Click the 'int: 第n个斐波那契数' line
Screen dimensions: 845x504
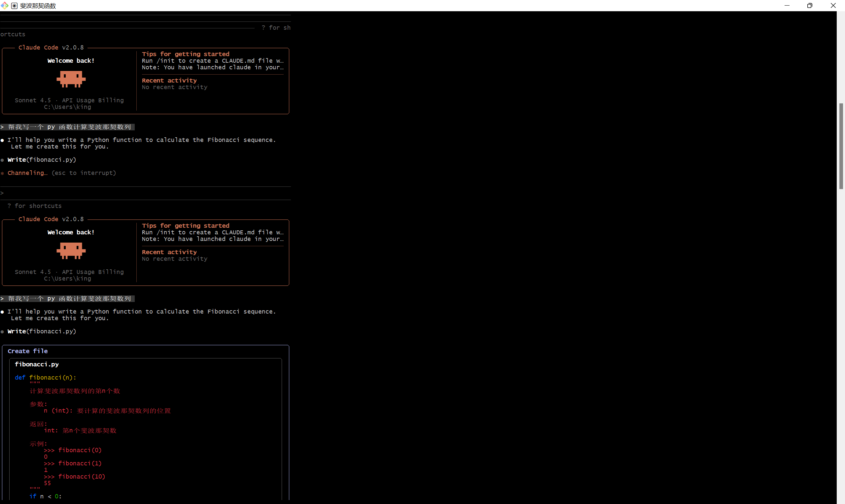coord(80,430)
